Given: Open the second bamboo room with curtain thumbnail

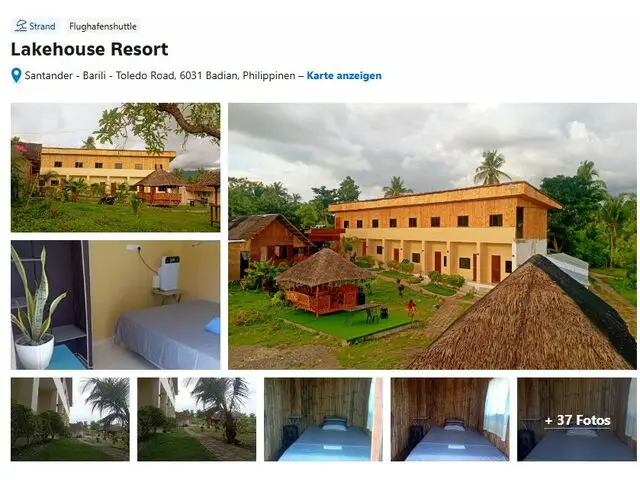Looking at the screenshot, I should click(450, 419).
